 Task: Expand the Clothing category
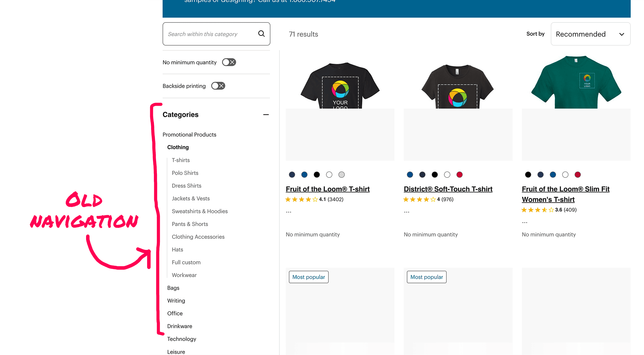click(178, 147)
